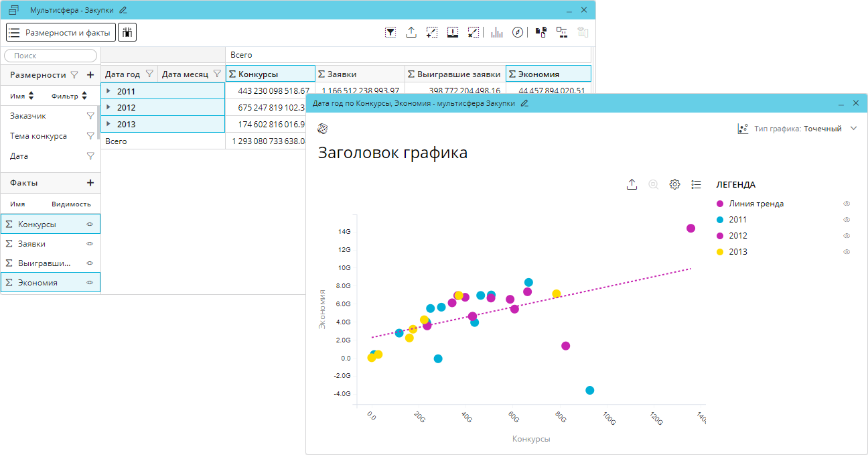Click the yellow 2013 legend color marker
Viewport: 868px width, 455px height.
[x=720, y=252]
